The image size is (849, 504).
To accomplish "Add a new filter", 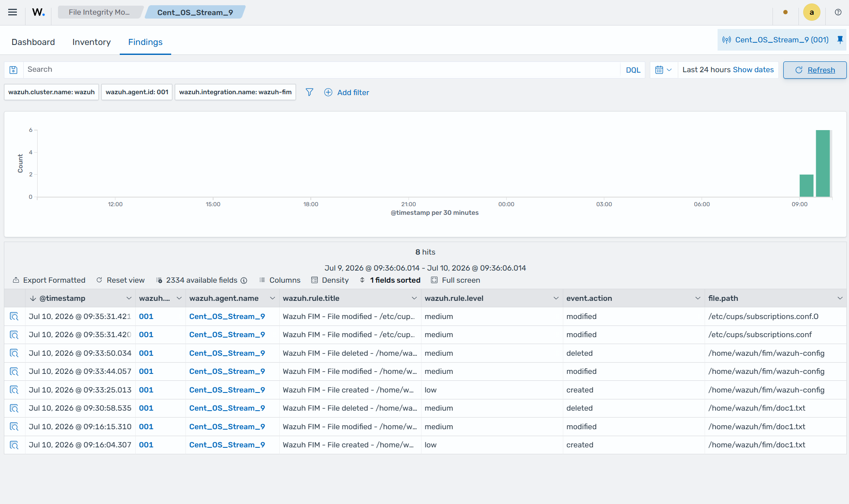I will (x=347, y=92).
